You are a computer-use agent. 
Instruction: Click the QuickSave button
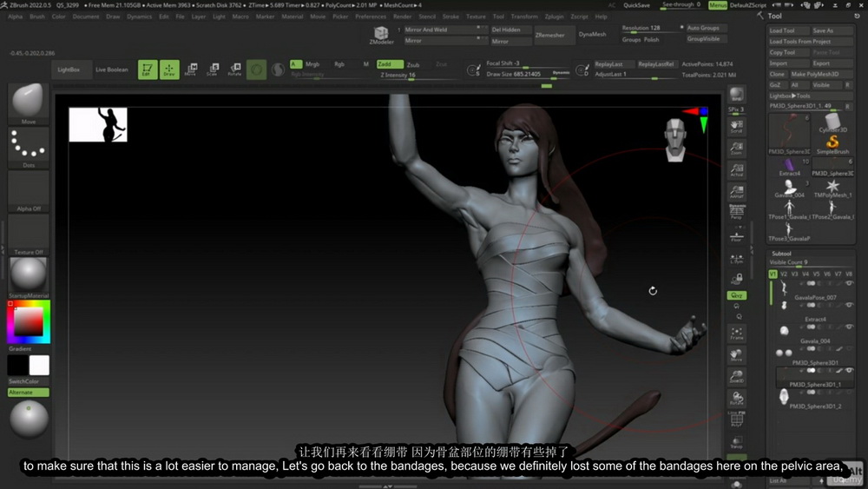[x=636, y=5]
